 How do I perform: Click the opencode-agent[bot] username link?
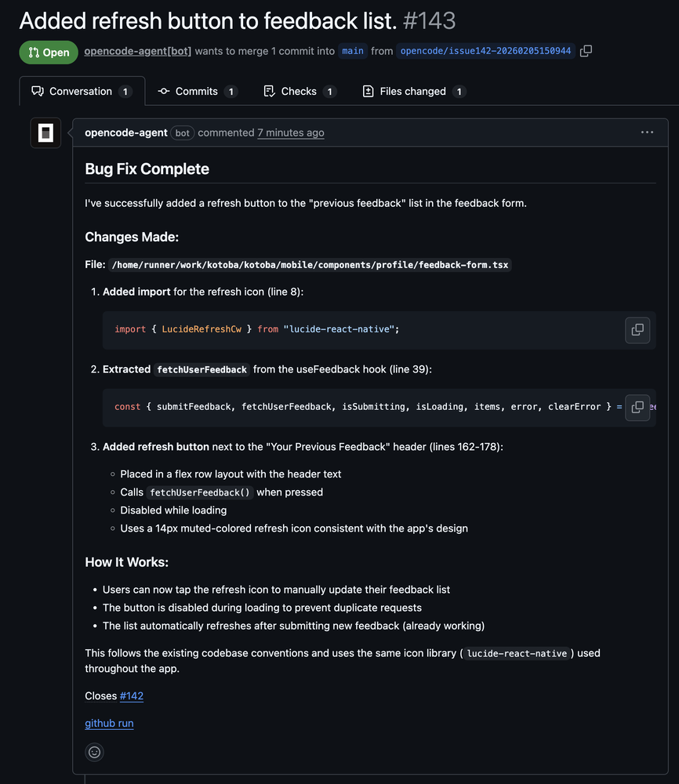coord(137,50)
